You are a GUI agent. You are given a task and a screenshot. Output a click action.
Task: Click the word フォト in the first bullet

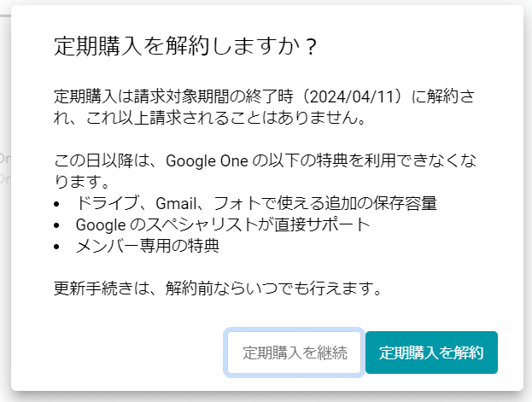tap(228, 203)
